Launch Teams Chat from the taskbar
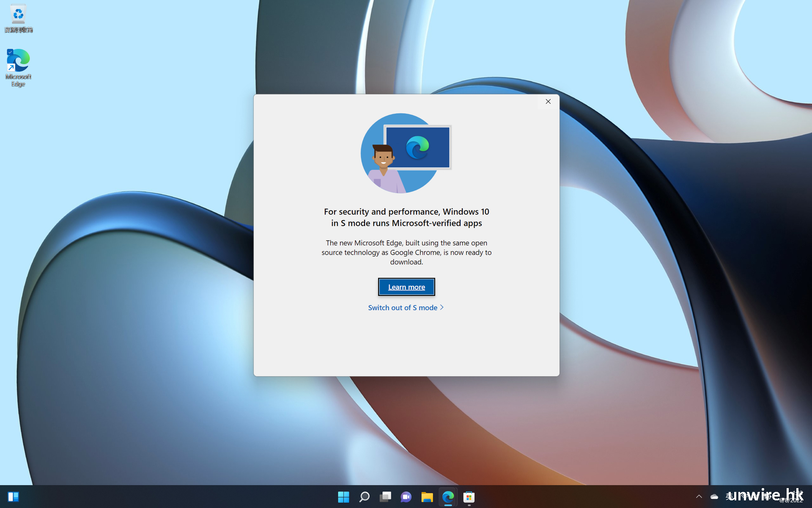 pyautogui.click(x=406, y=497)
